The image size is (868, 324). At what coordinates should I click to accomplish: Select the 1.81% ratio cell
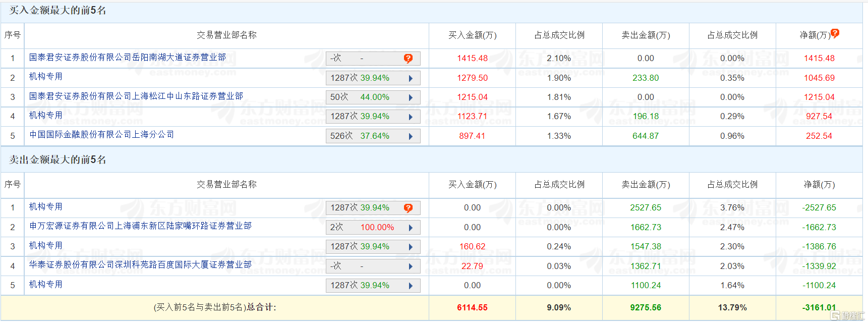pos(559,97)
